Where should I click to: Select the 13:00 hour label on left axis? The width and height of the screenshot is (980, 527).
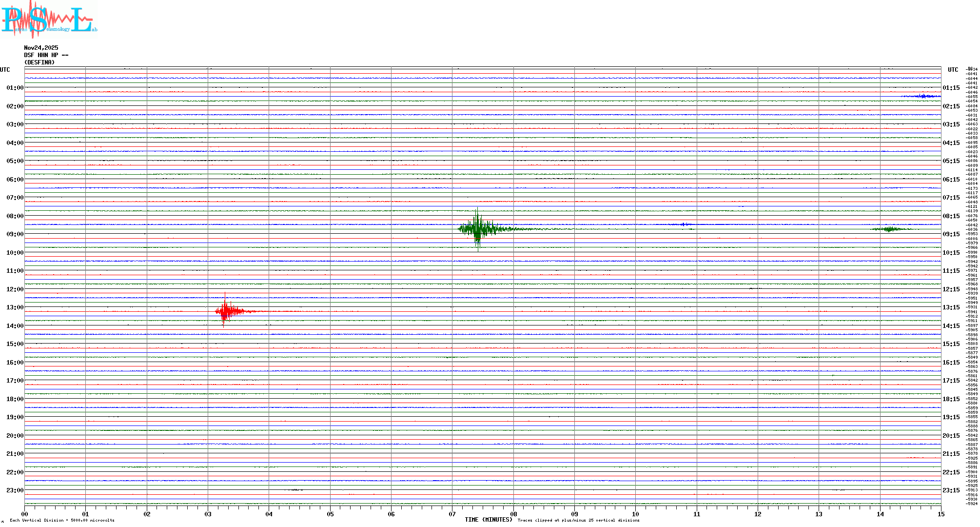coord(15,307)
